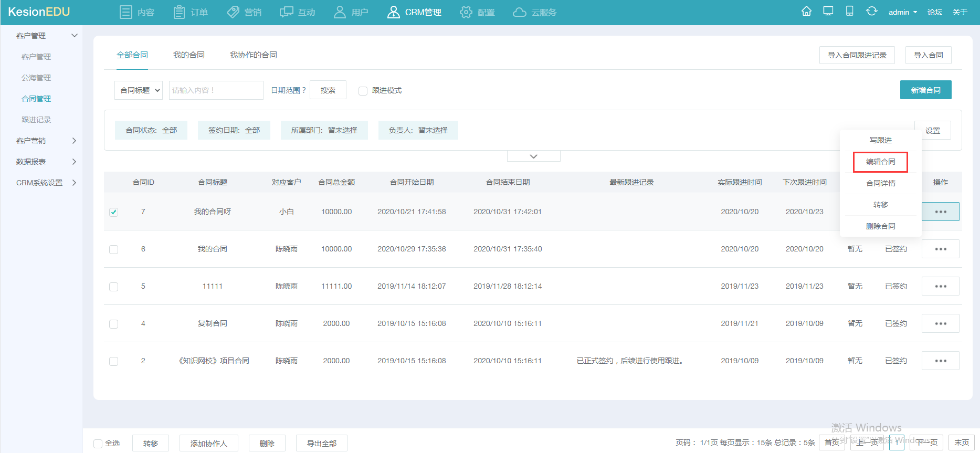Open the 互动 interaction chat icon

pos(287,12)
